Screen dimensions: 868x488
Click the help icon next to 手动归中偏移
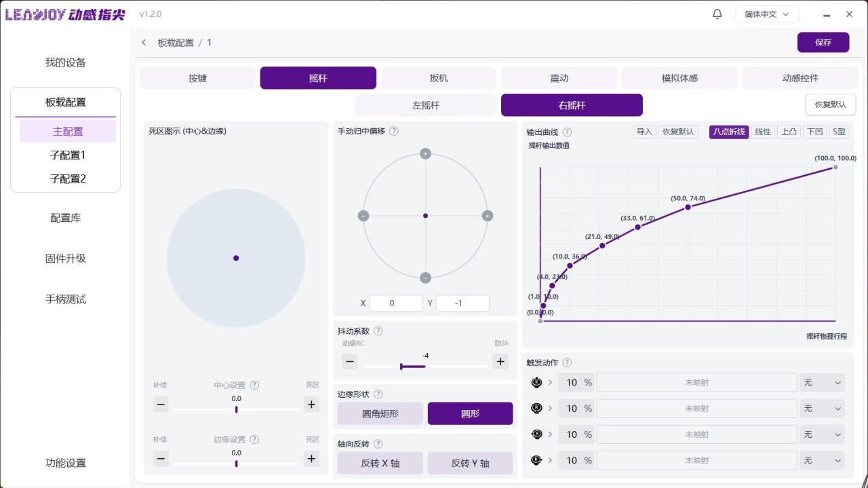(394, 131)
